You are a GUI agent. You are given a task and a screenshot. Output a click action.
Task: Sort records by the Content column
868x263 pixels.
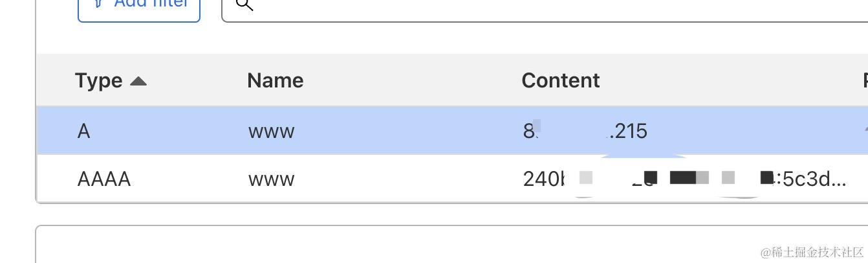click(x=560, y=80)
